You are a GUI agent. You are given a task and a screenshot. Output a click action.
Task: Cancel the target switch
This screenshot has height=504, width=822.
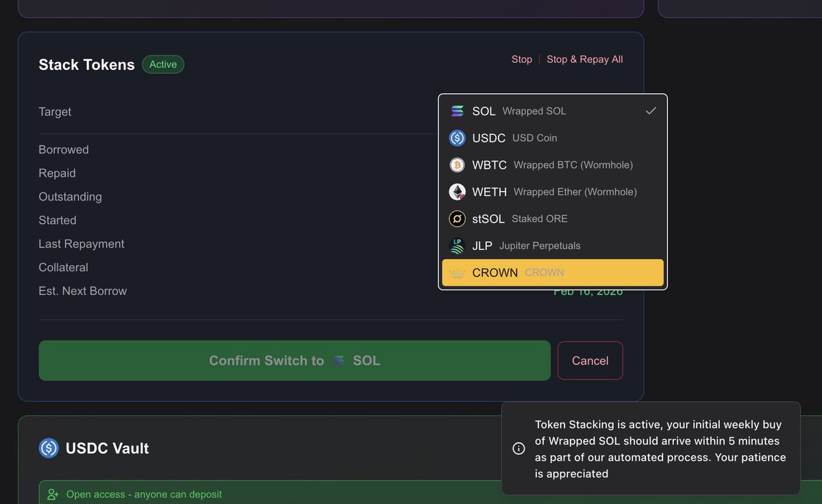point(590,361)
